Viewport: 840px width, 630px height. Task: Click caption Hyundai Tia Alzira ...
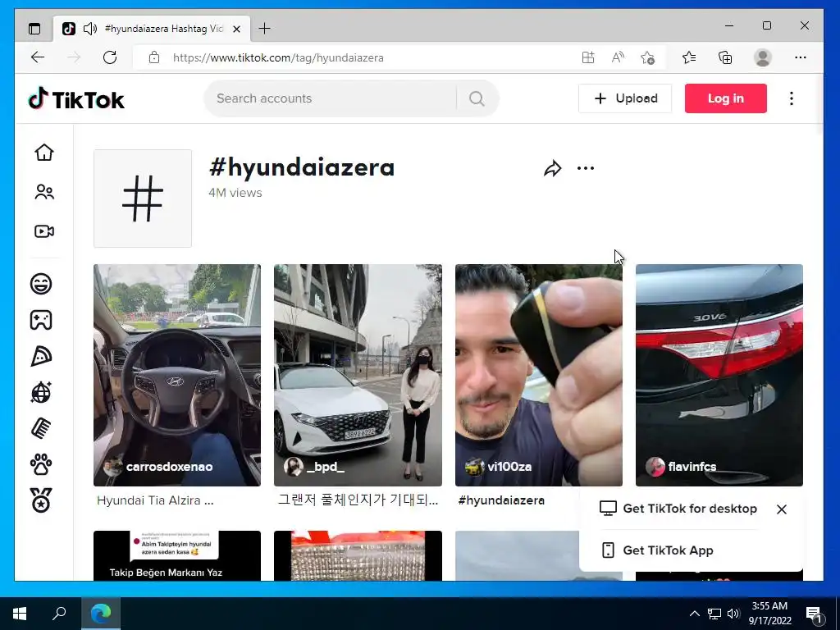point(155,500)
